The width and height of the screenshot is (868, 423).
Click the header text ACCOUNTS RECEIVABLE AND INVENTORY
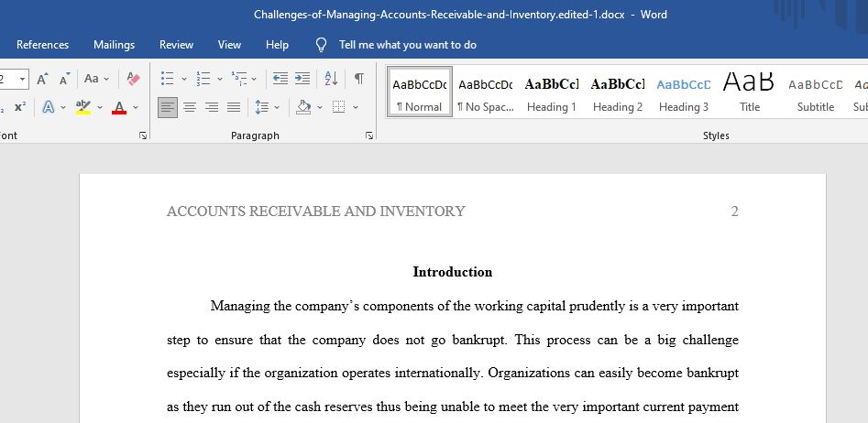tap(316, 211)
